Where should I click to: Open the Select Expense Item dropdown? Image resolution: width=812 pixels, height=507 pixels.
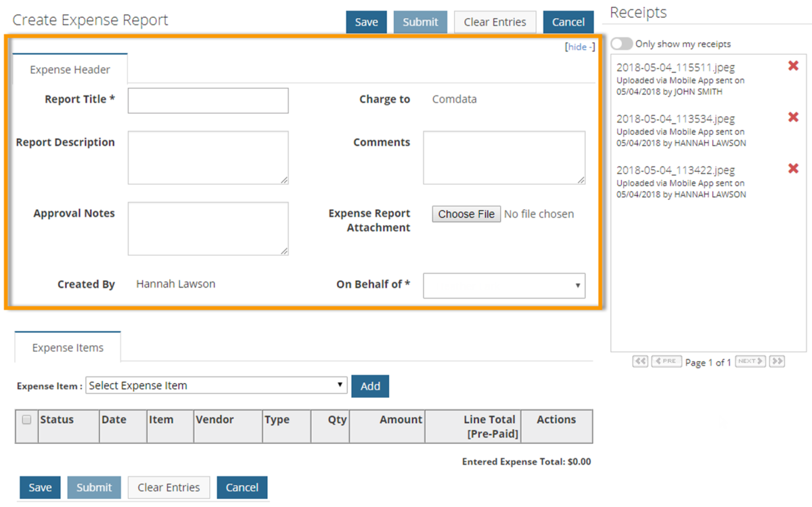215,385
